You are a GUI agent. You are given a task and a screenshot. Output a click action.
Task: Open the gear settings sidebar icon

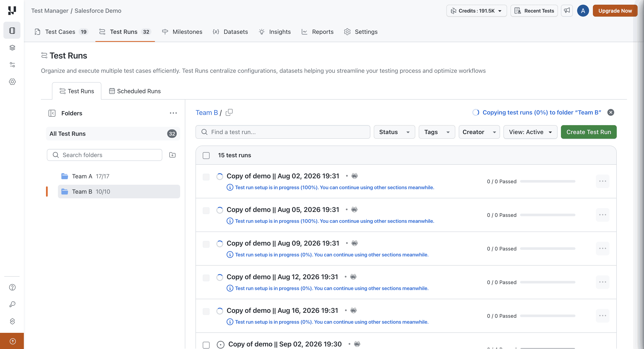(x=12, y=82)
